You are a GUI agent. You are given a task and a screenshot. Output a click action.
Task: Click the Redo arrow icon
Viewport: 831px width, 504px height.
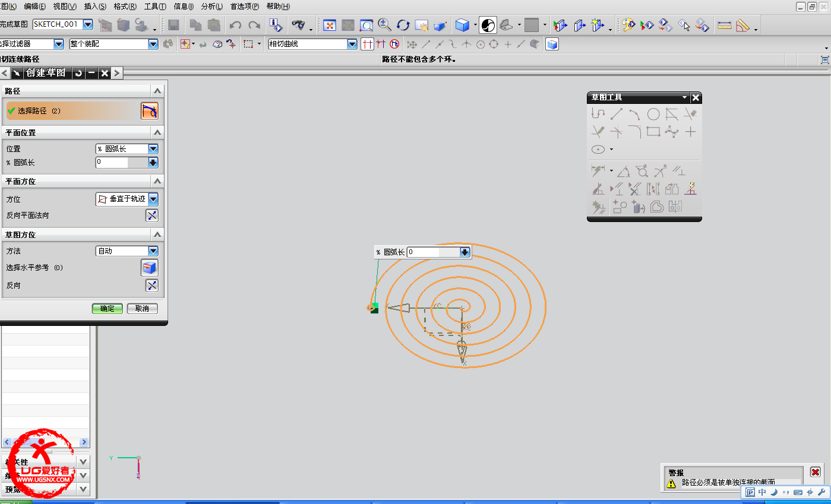coord(254,25)
